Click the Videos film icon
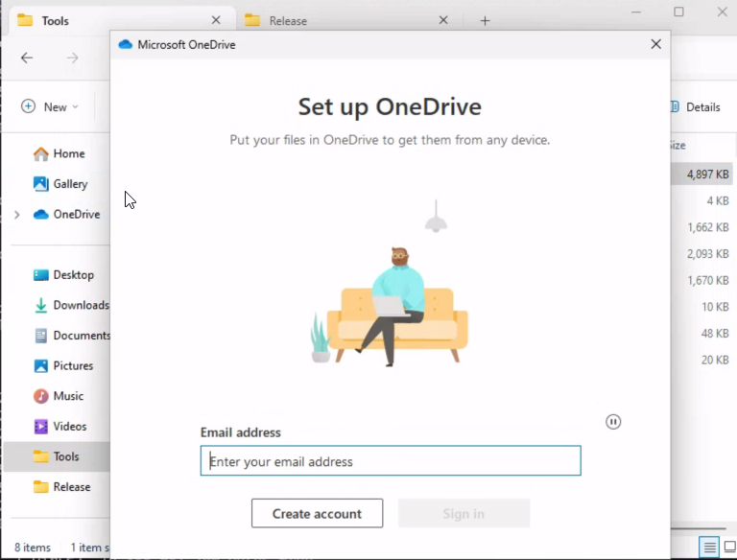This screenshot has height=560, width=737. [x=41, y=426]
